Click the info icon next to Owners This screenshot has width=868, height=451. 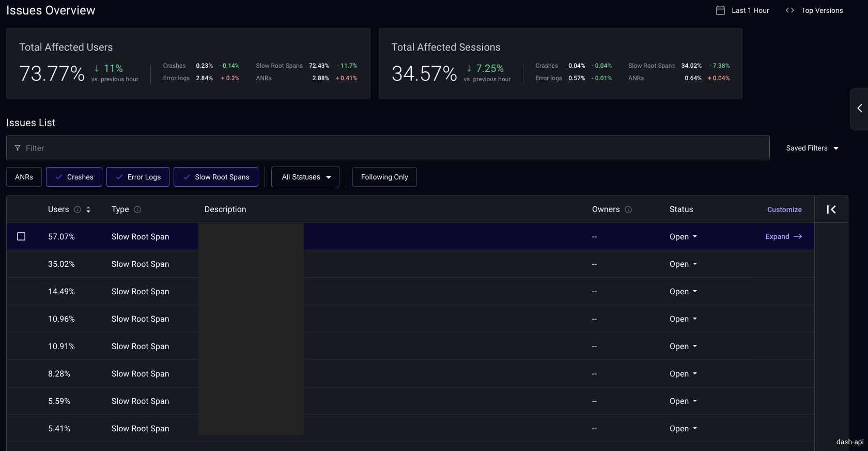[628, 209]
